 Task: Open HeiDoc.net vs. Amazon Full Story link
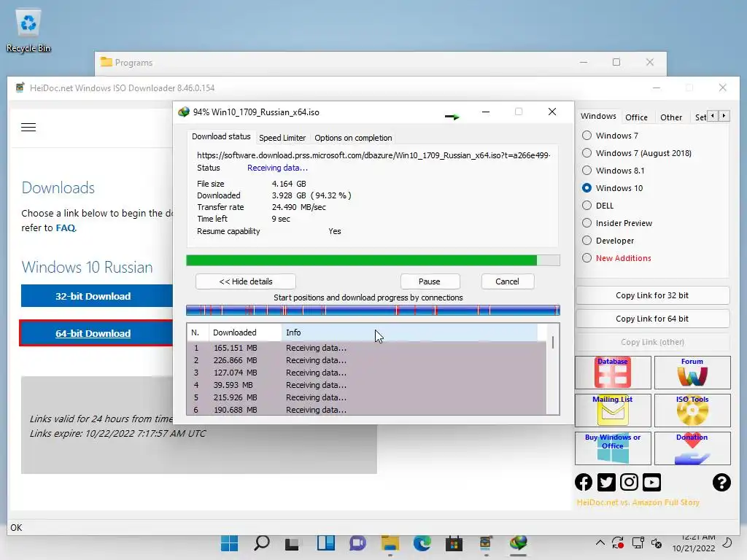click(638, 502)
